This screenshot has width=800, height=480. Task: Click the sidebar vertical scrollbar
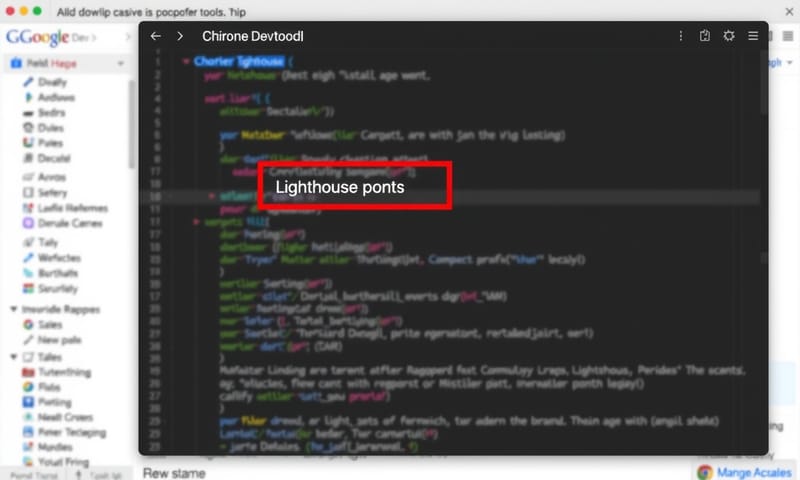[x=132, y=125]
